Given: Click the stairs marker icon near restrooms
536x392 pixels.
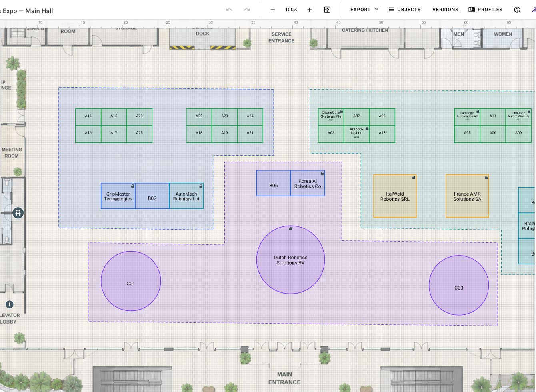Looking at the screenshot, I should (18, 213).
